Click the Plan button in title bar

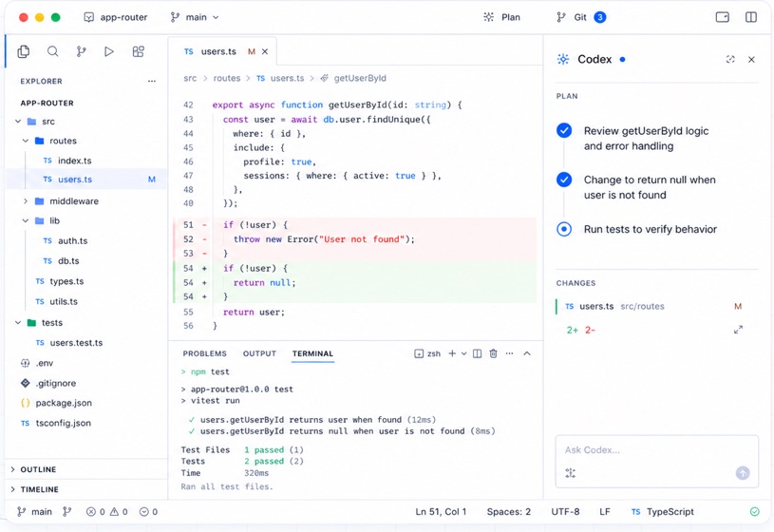click(501, 17)
